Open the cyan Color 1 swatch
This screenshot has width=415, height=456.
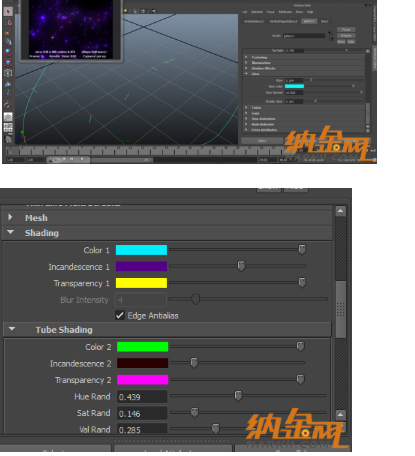pos(141,250)
